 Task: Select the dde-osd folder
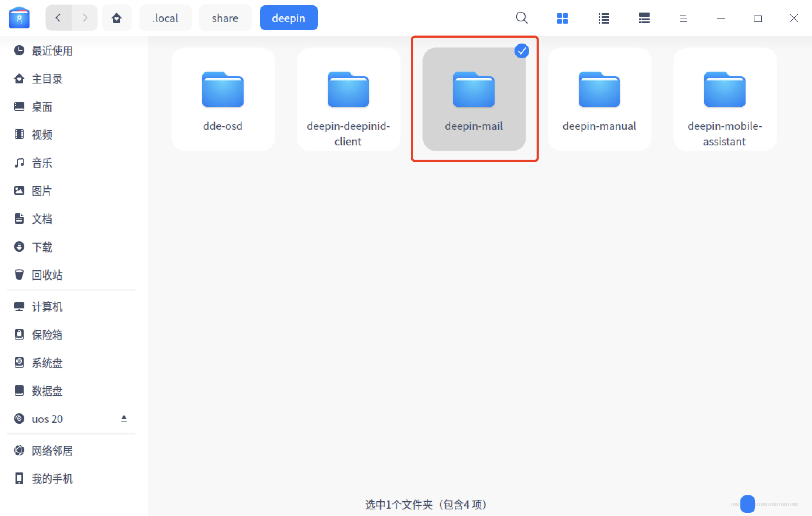(x=223, y=99)
